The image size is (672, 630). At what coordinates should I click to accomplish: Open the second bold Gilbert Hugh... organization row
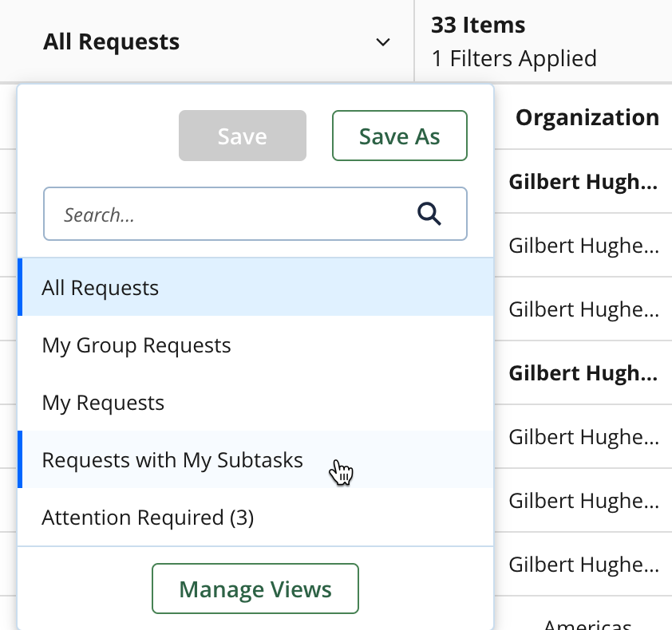583,373
